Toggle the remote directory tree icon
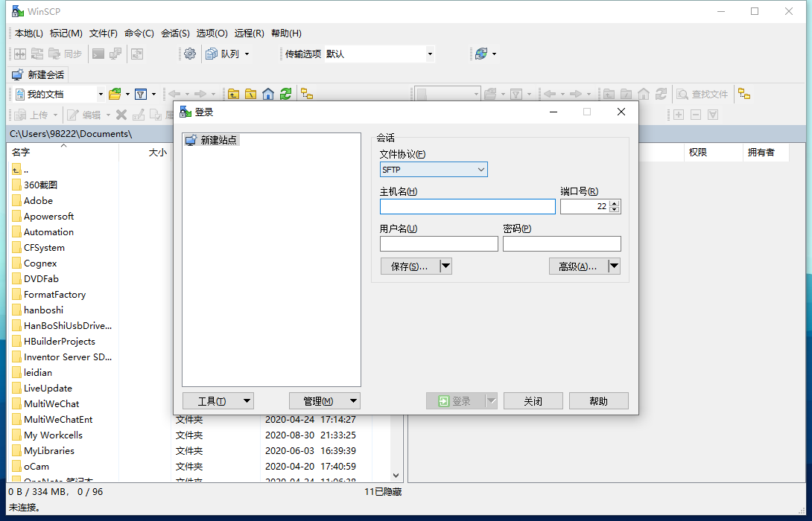This screenshot has height=521, width=812. pos(744,95)
